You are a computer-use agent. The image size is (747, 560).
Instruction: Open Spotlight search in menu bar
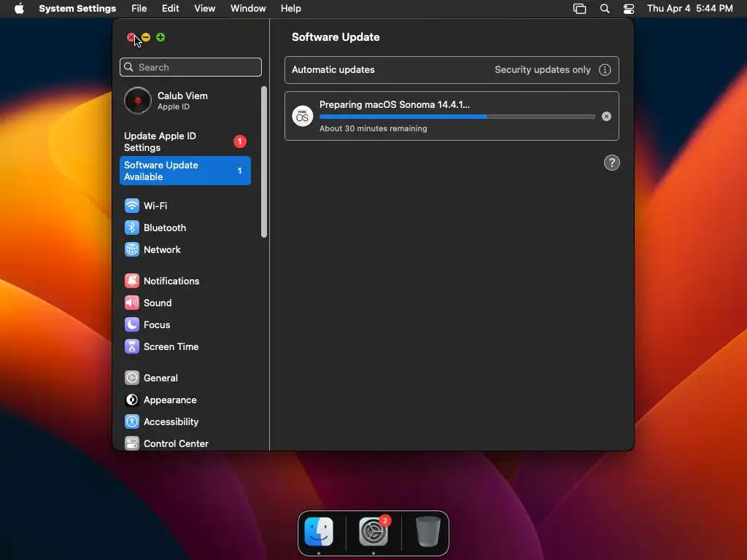coord(605,9)
